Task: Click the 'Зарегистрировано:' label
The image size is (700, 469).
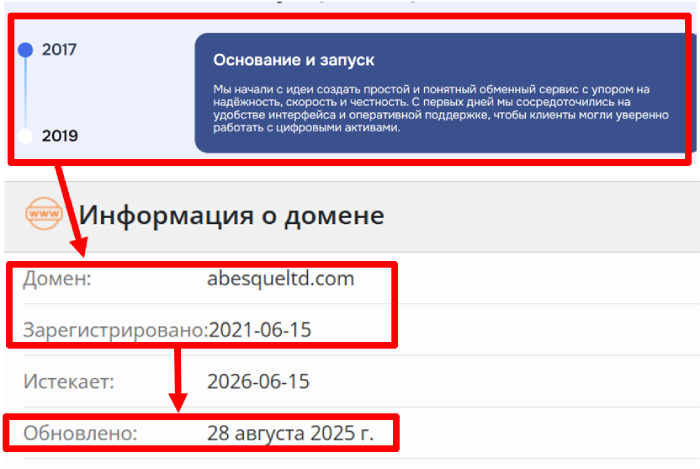Action: (116, 330)
